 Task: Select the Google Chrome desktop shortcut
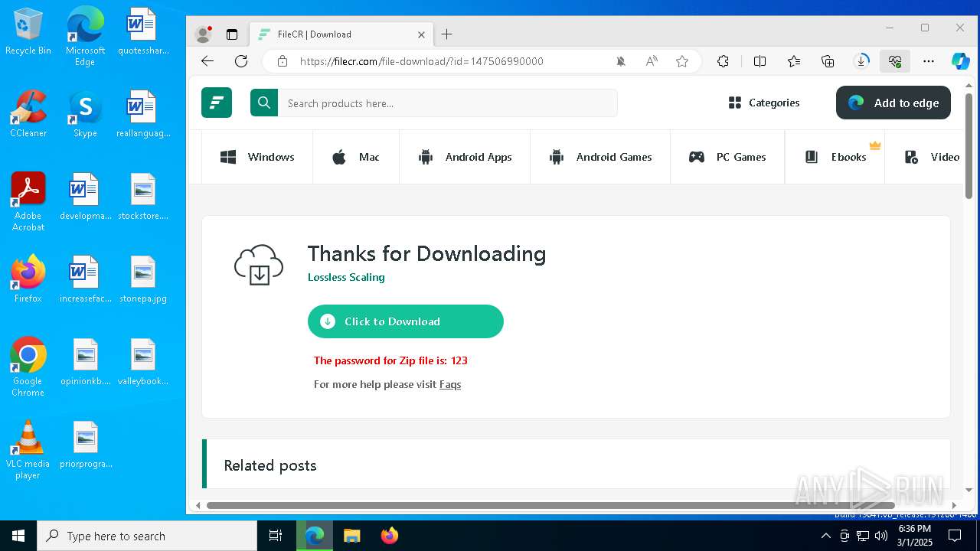click(x=28, y=367)
